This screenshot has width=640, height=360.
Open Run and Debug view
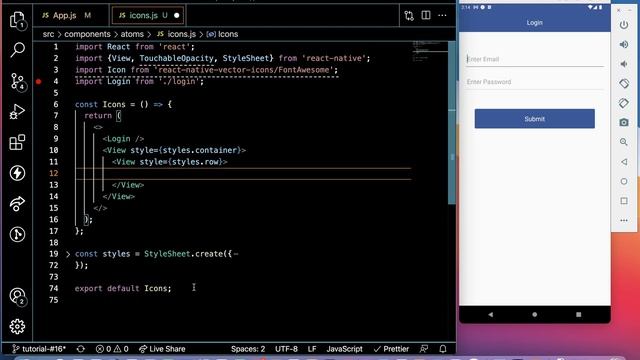[x=17, y=111]
